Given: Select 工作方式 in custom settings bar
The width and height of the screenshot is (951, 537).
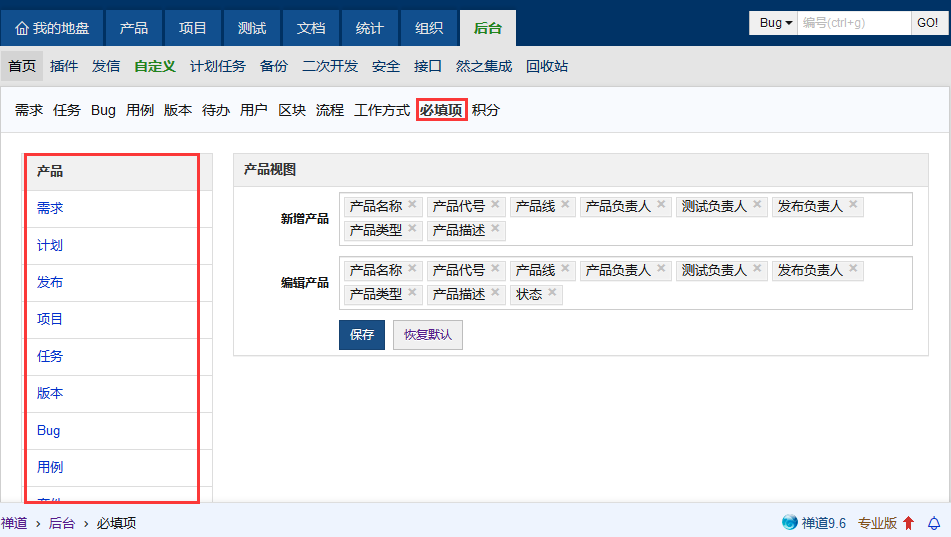Looking at the screenshot, I should (x=382, y=110).
